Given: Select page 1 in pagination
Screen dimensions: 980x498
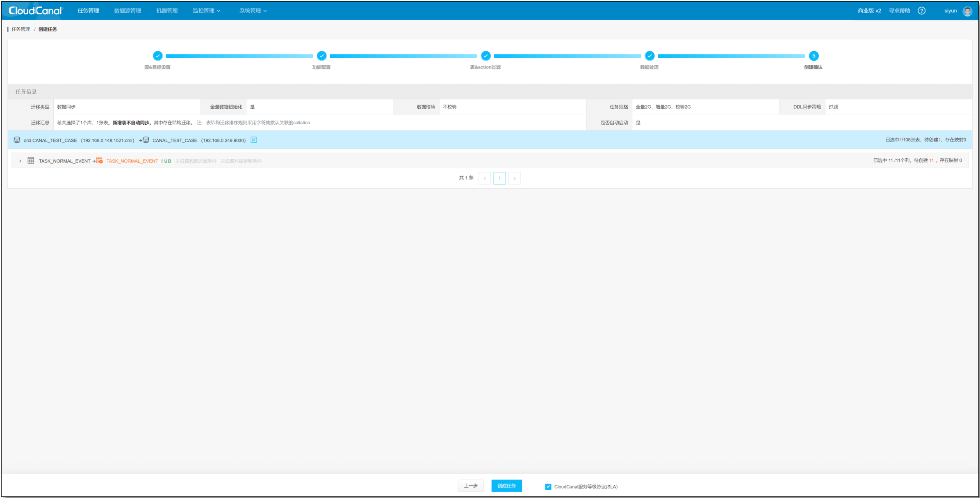Looking at the screenshot, I should coord(499,178).
